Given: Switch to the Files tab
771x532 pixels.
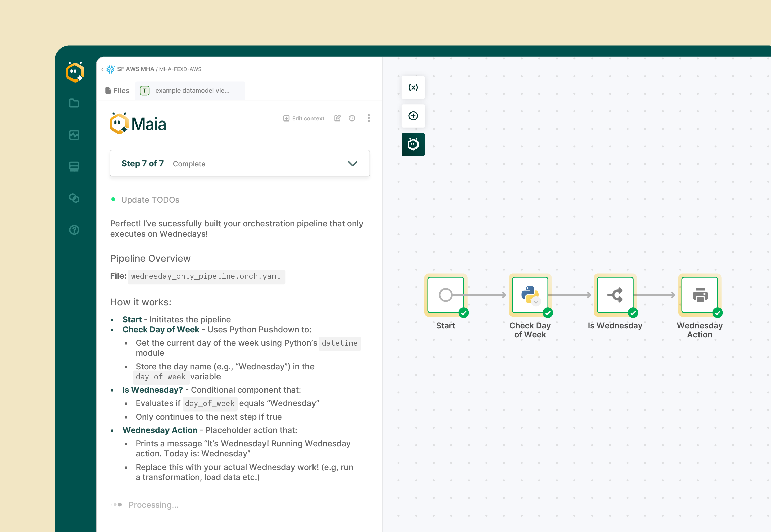Looking at the screenshot, I should [x=117, y=90].
